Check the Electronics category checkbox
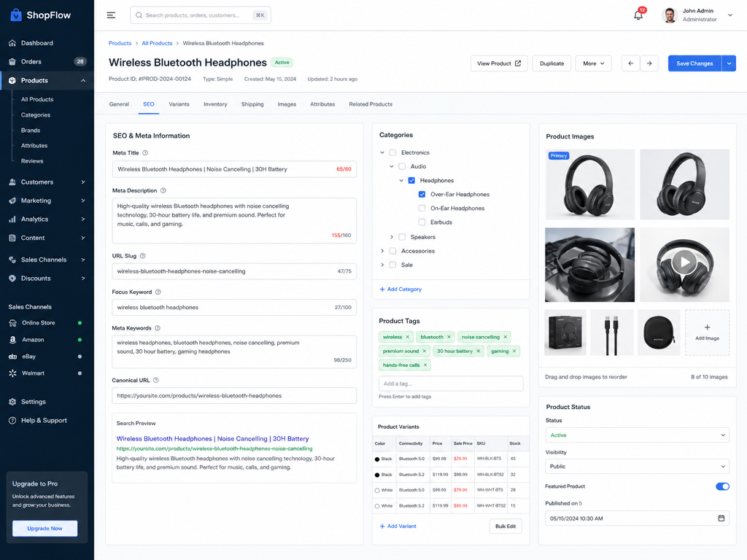Screen dimensions: 747x560 tap(392, 152)
